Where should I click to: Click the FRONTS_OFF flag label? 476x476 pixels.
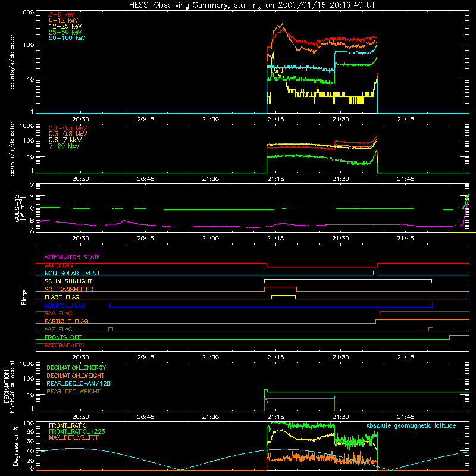pyautogui.click(x=63, y=337)
